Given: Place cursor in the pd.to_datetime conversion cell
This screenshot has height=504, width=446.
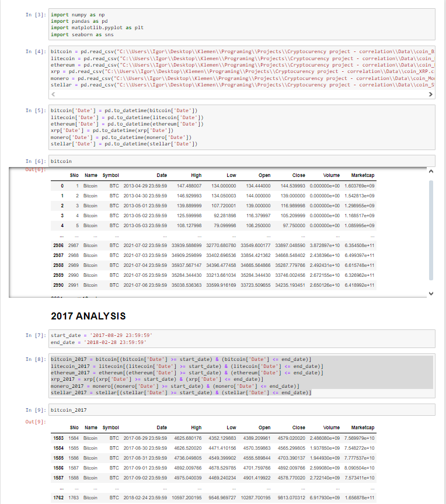Looking at the screenshot, I should (242, 127).
